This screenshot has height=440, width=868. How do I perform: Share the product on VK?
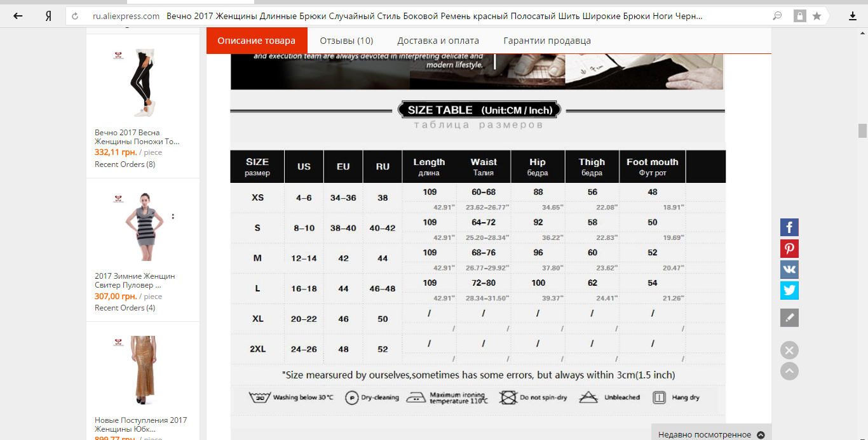click(x=789, y=269)
